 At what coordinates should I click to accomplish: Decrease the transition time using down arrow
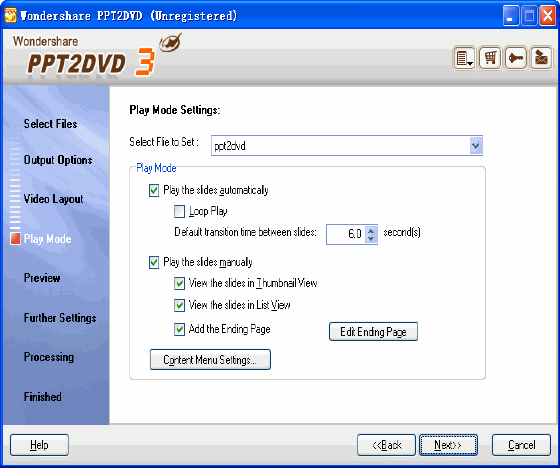[x=371, y=239]
